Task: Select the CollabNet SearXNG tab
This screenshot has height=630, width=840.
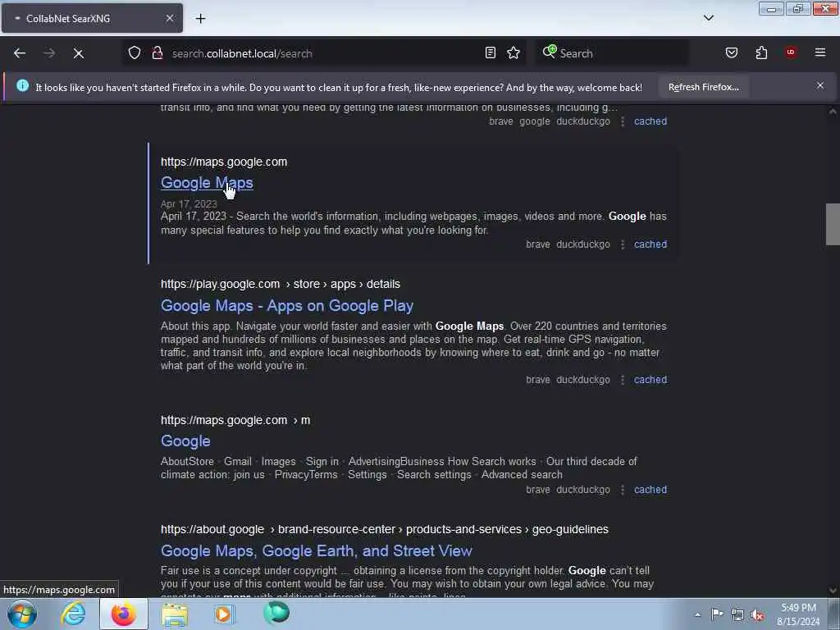Action: [92, 18]
